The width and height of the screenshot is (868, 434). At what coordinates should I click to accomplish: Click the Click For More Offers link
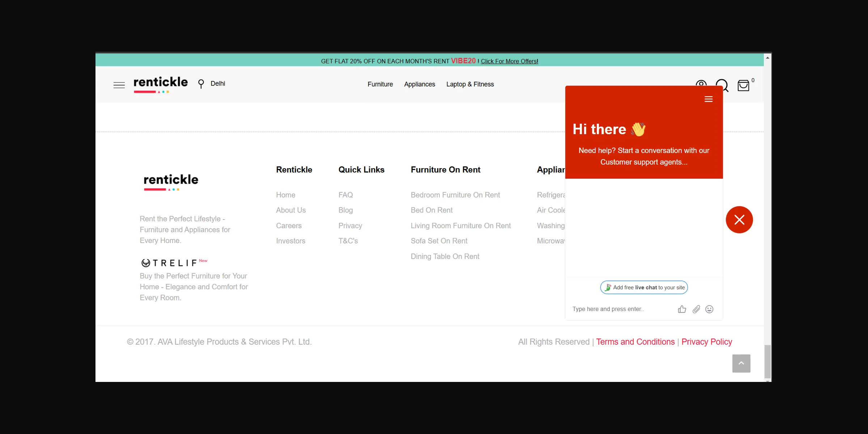click(509, 61)
